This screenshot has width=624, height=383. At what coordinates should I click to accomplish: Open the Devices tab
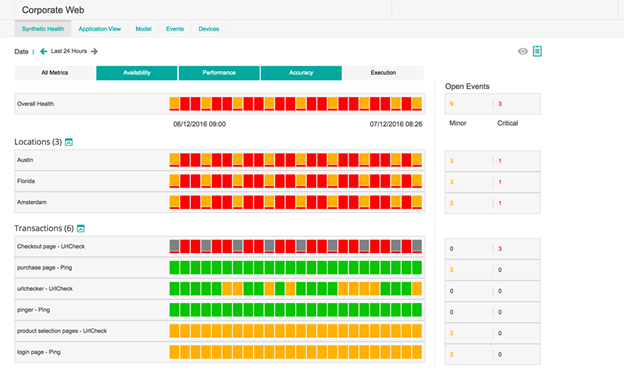tap(209, 29)
